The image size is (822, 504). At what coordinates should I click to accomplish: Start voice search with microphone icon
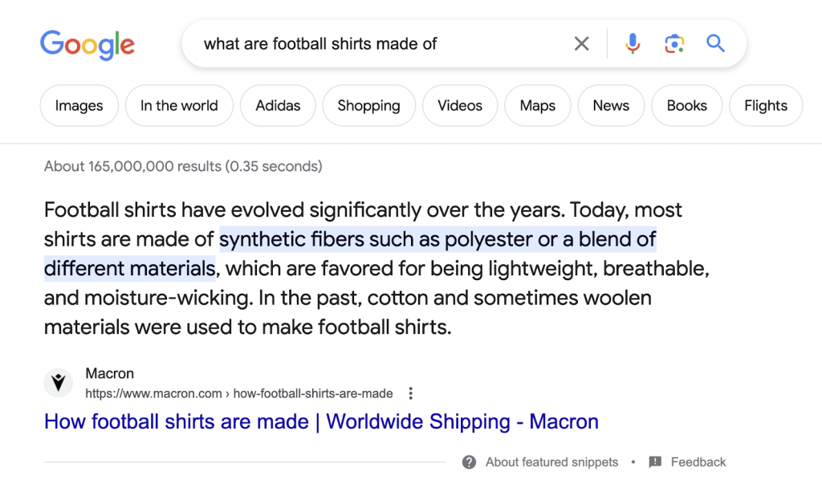[x=633, y=43]
